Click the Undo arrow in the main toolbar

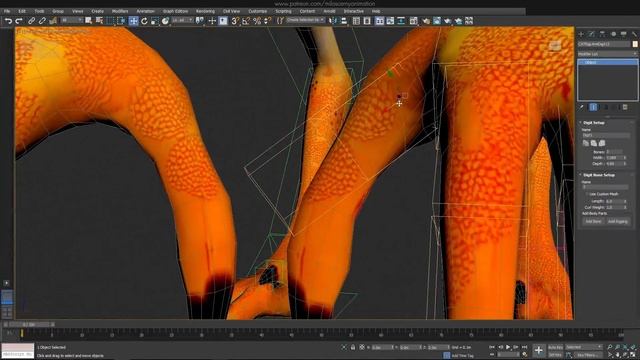[x=8, y=20]
